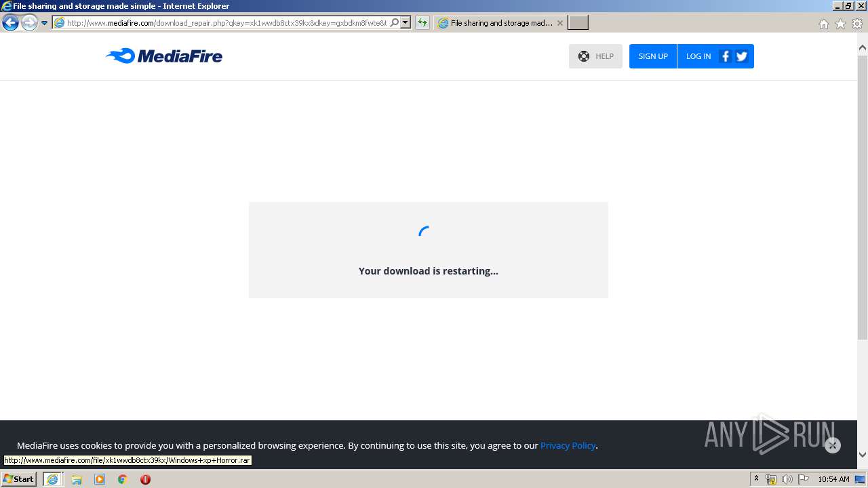Open the Privacy Policy link
The width and height of the screenshot is (868, 488).
[568, 445]
